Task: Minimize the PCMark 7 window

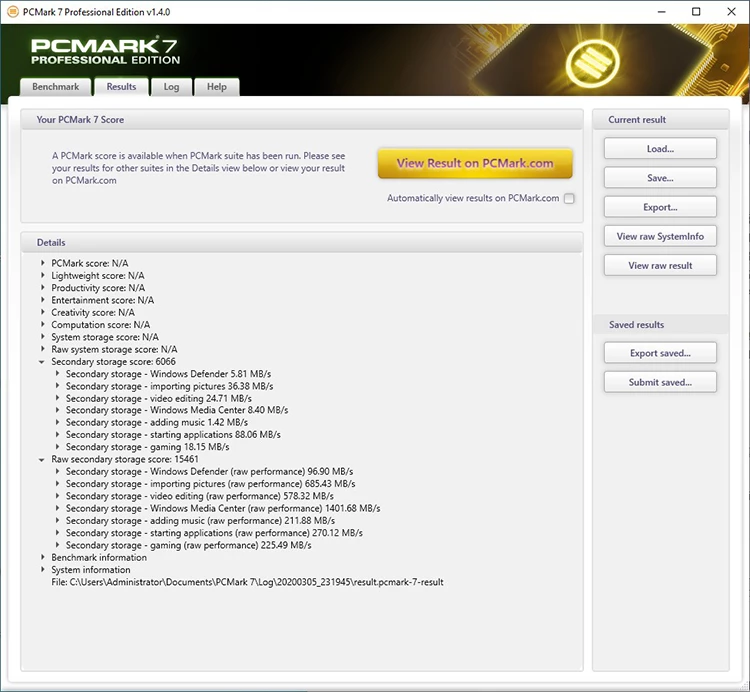Action: click(x=662, y=12)
